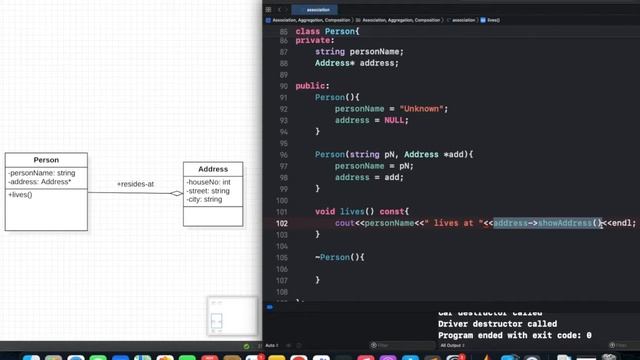
Task: Select the association editor tab
Action: pyautogui.click(x=315, y=9)
